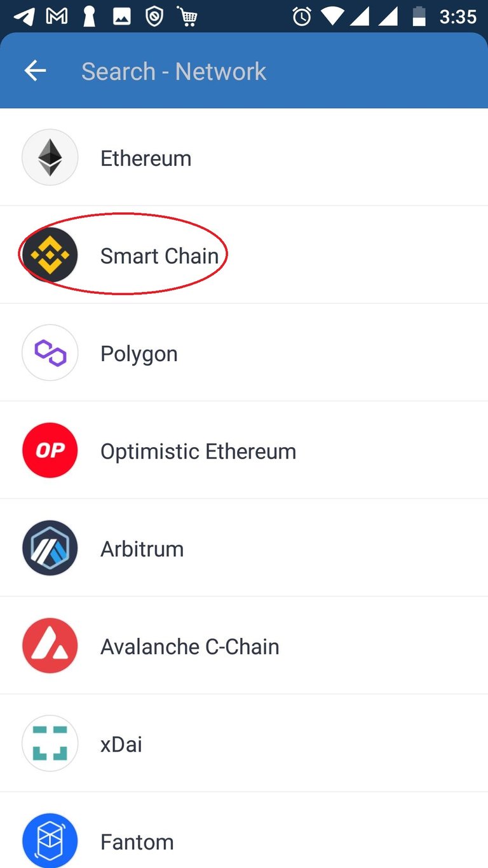
Task: Tap the purple Polygon logo icon
Action: (50, 353)
